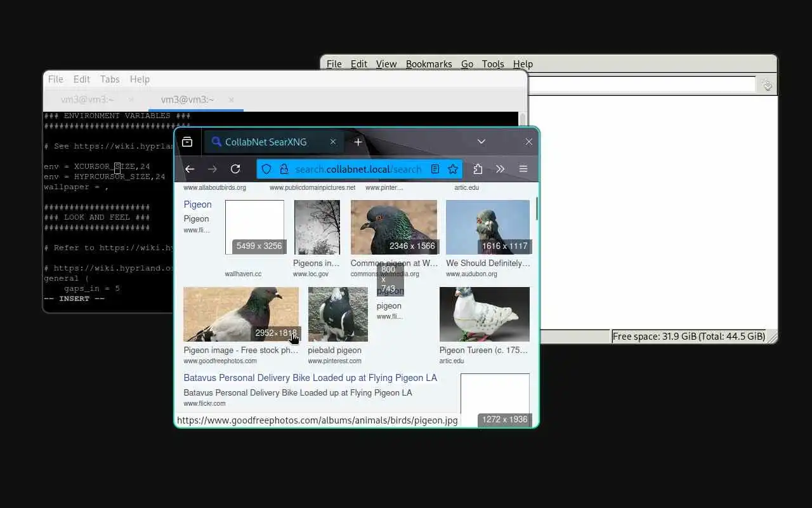The height and width of the screenshot is (508, 812).
Task: Open the list all tabs chevron
Action: click(481, 142)
